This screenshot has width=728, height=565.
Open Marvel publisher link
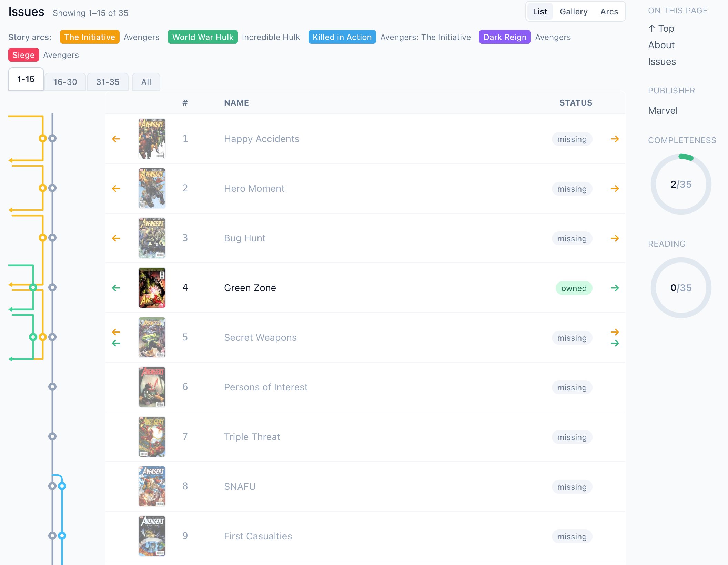(663, 110)
